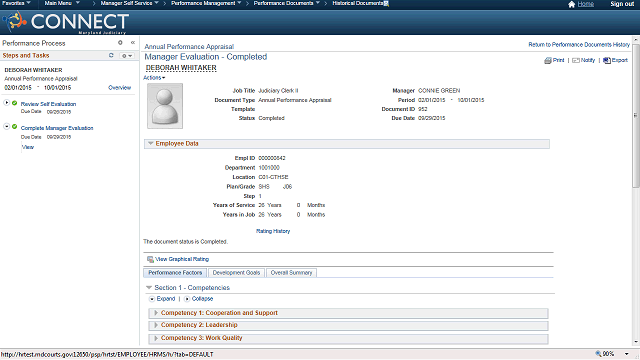Image resolution: width=640 pixels, height=360 pixels.
Task: Click the Home house icon
Action: 571,4
